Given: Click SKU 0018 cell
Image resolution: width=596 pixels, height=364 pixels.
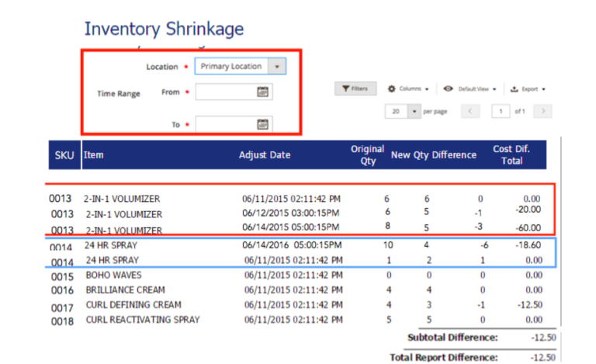Looking at the screenshot, I should click(62, 321).
